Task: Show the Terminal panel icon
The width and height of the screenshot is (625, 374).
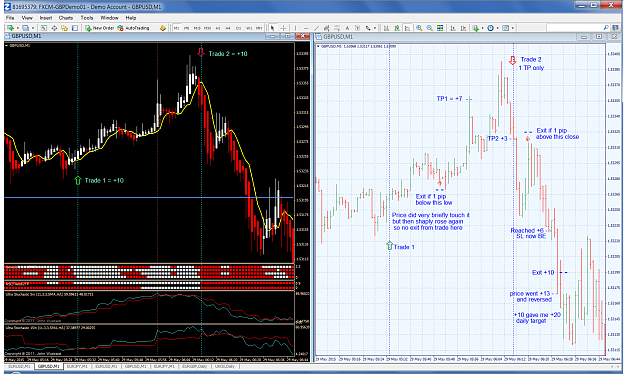Action: (75, 28)
